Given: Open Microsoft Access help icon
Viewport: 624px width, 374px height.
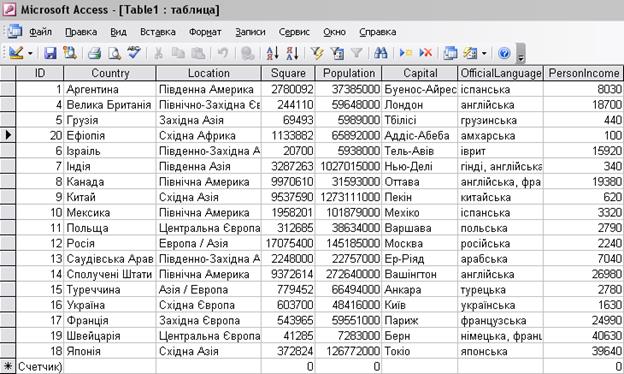Looking at the screenshot, I should pos(504,53).
